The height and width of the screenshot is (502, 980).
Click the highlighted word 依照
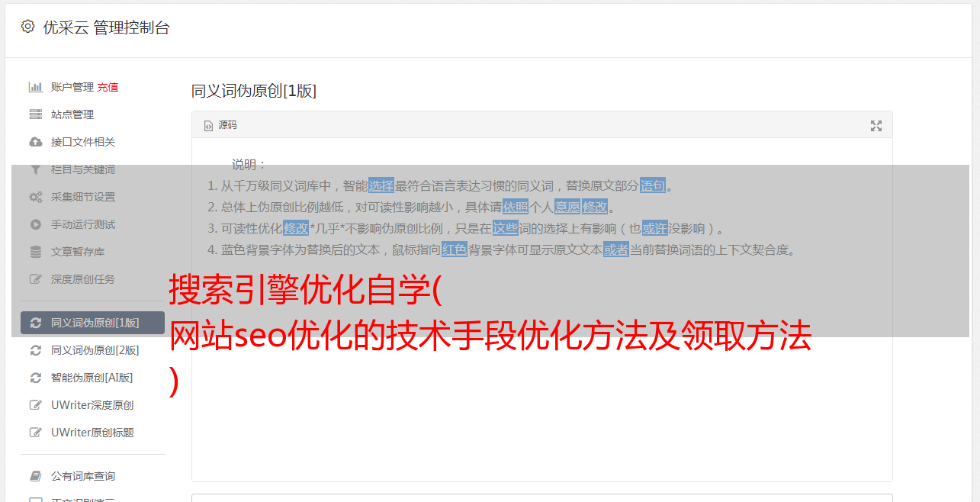[x=516, y=207]
